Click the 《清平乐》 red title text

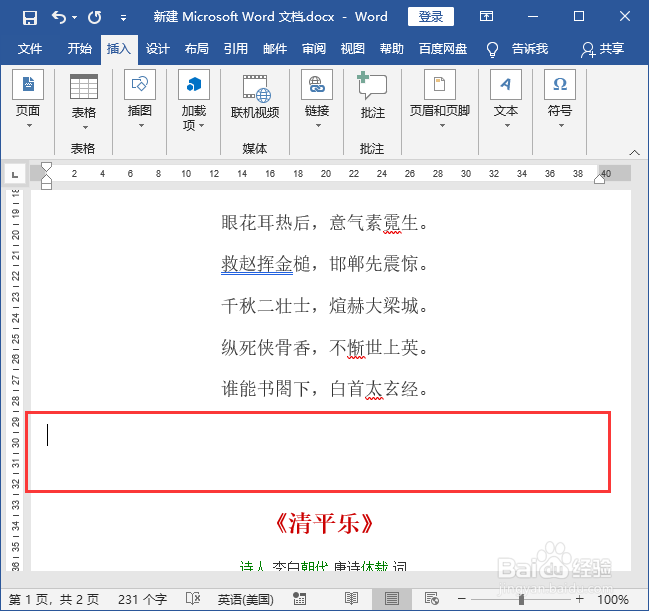[324, 523]
